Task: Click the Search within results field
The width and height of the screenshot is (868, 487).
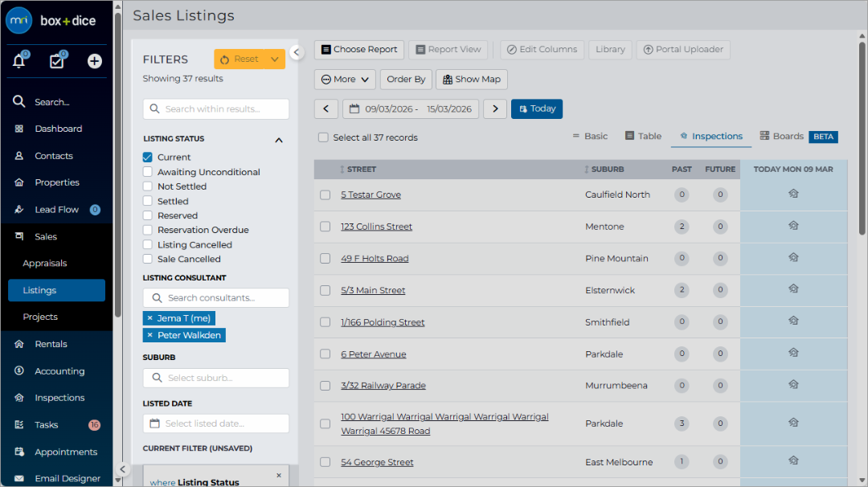Action: 216,109
